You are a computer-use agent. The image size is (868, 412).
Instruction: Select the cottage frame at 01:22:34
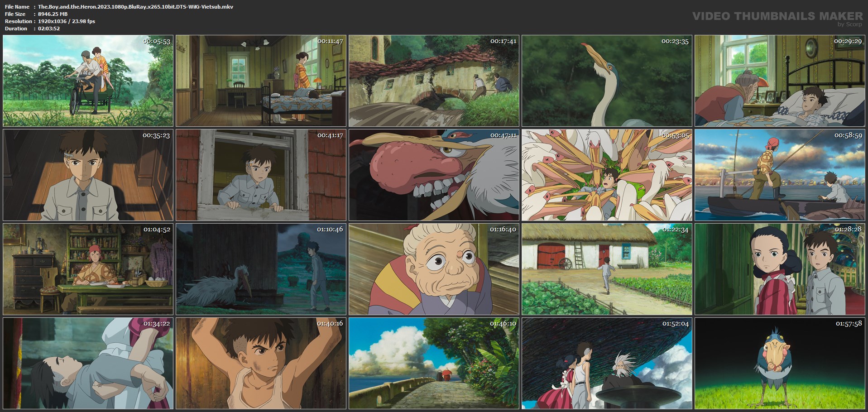coord(607,269)
